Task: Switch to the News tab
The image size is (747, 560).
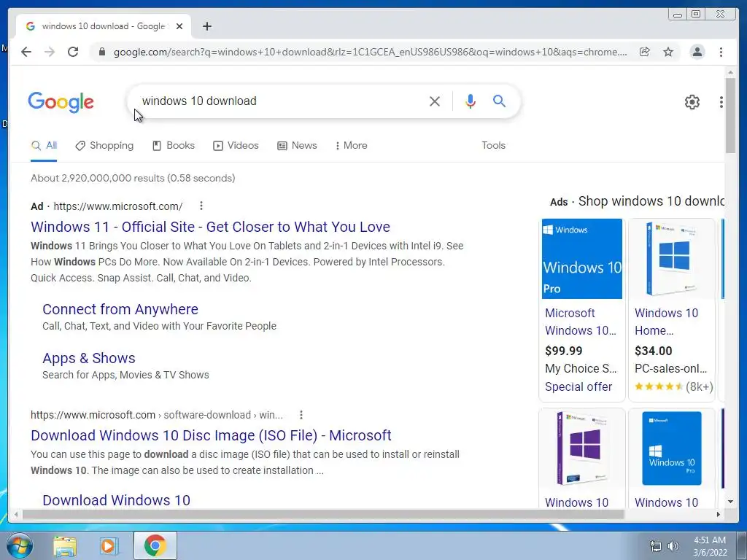Action: 298,146
